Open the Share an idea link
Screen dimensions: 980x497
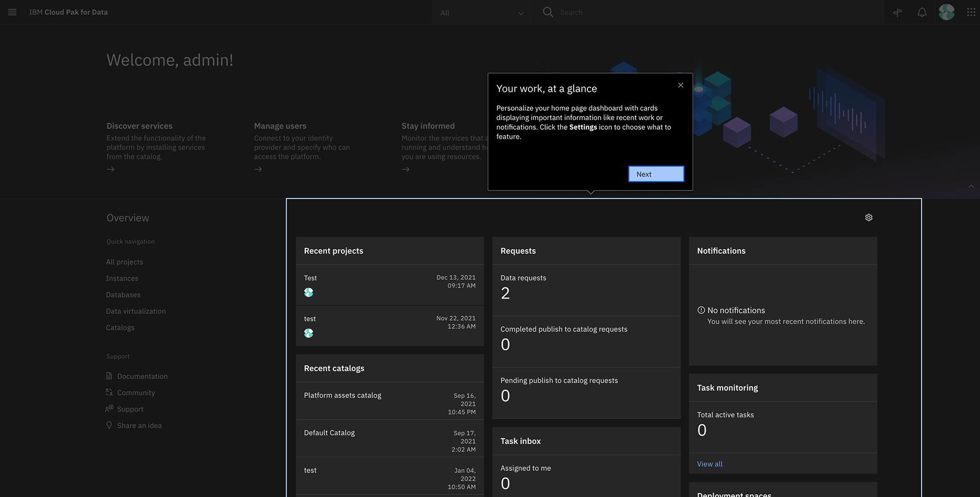coord(139,425)
